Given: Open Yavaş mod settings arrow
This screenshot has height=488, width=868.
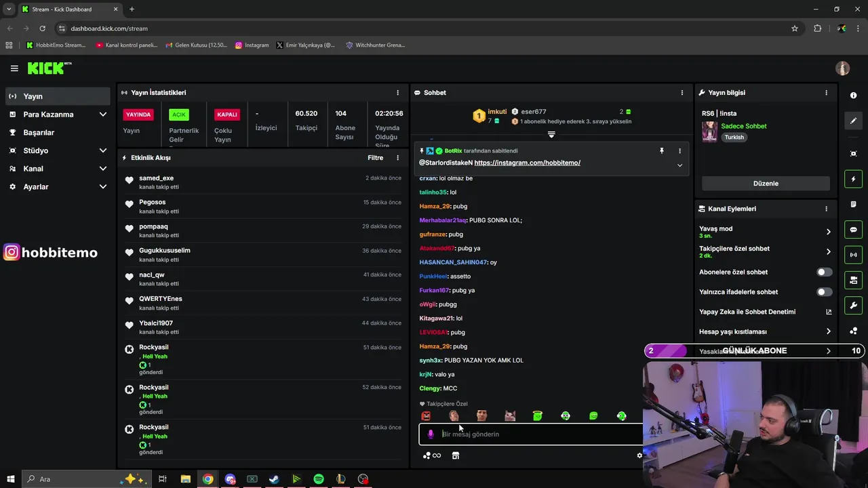Looking at the screenshot, I should tap(828, 232).
